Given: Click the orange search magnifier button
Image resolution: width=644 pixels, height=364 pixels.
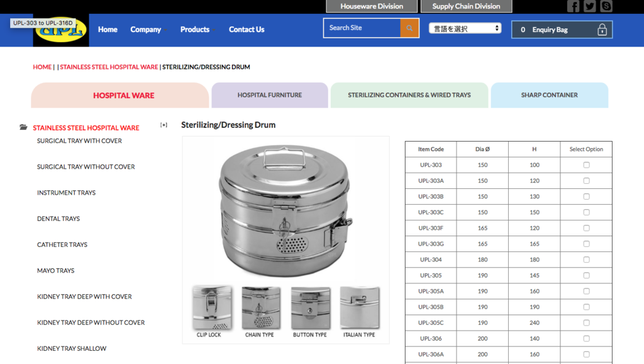Looking at the screenshot, I should pos(409,28).
